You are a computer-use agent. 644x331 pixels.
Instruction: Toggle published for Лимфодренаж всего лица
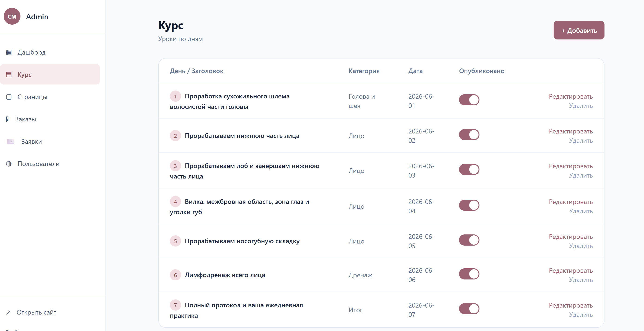click(469, 274)
